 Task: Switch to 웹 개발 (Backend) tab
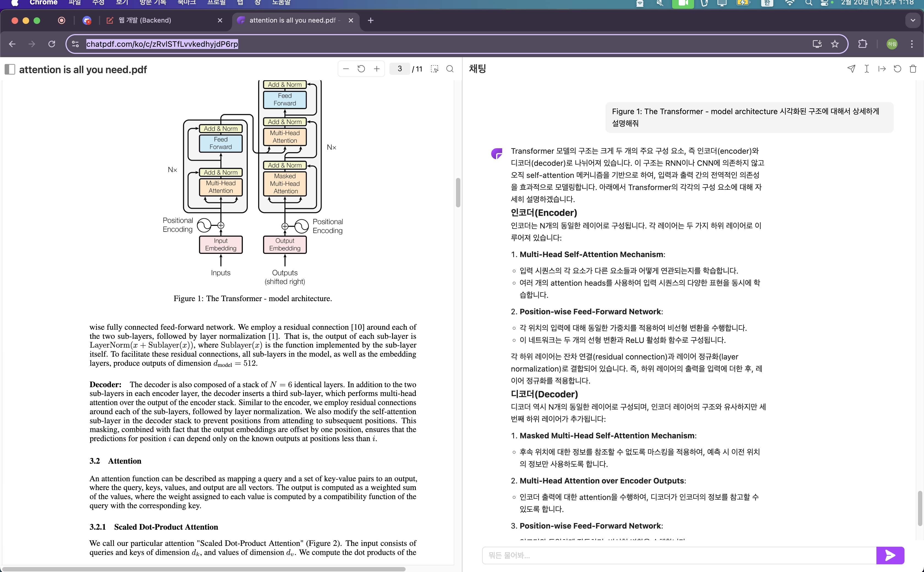click(x=145, y=20)
